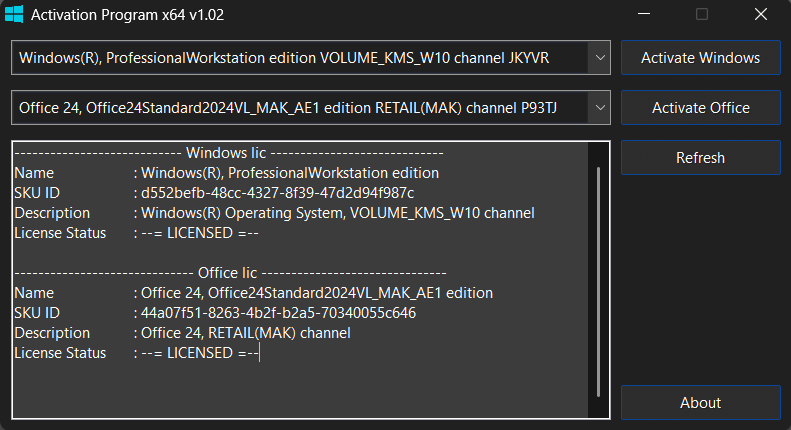The height and width of the screenshot is (430, 791).
Task: Open the Office24Standard2024VL combo box
Action: coord(298,107)
